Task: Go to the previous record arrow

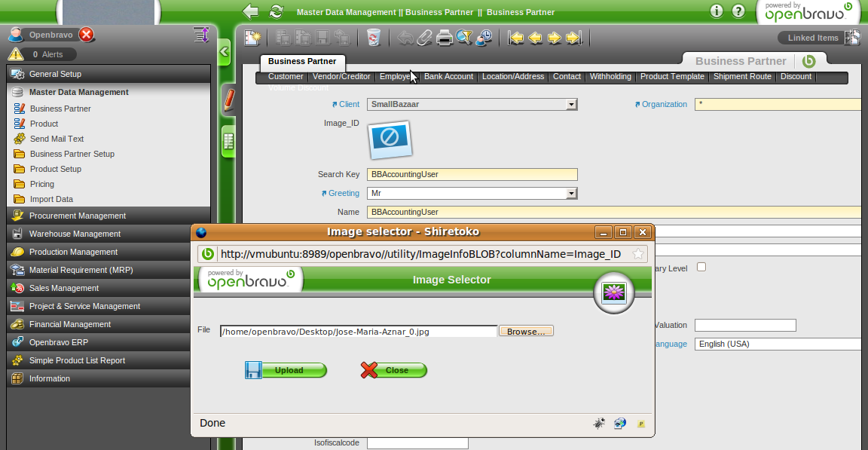Action: coord(535,38)
